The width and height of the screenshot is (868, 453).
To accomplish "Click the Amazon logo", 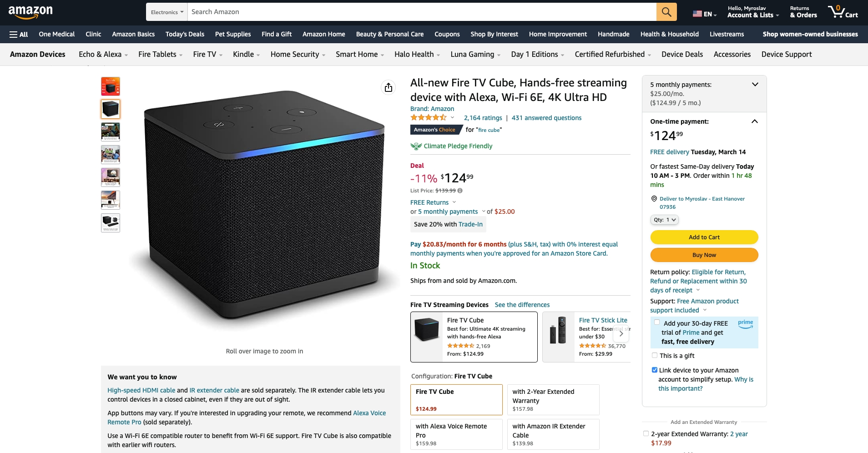I will [x=30, y=12].
